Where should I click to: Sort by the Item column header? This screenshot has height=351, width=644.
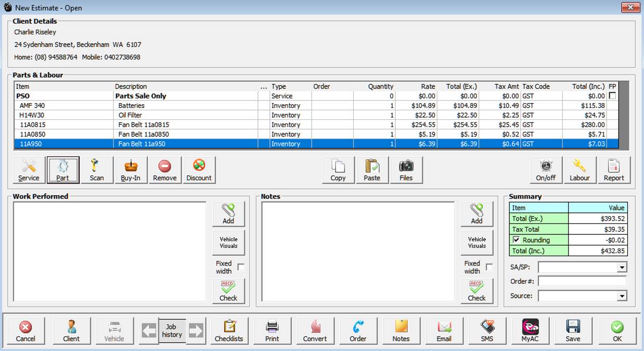[65, 86]
